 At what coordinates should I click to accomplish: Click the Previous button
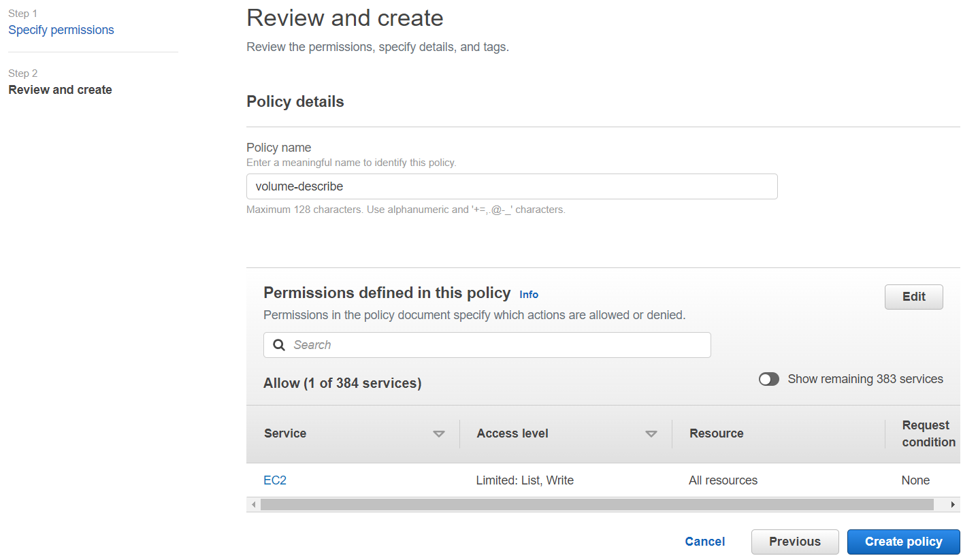click(x=795, y=542)
